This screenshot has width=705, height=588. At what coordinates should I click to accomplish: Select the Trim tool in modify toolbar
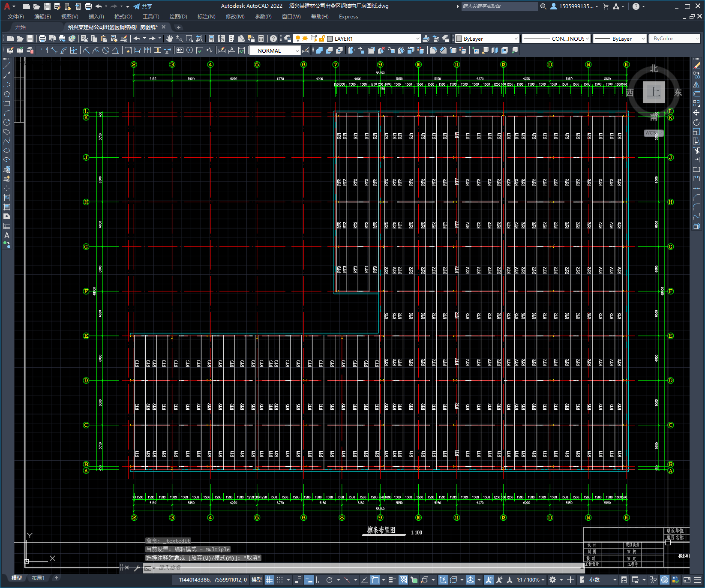(696, 150)
